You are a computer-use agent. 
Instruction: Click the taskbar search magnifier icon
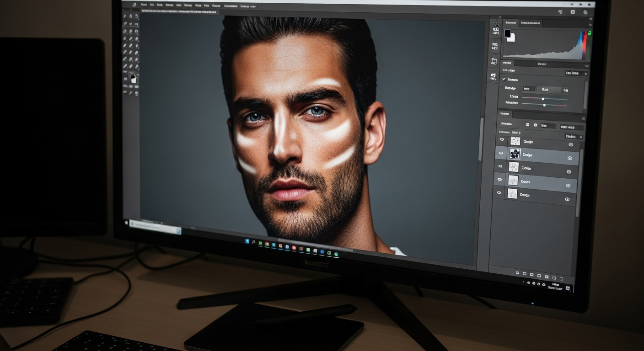point(253,242)
